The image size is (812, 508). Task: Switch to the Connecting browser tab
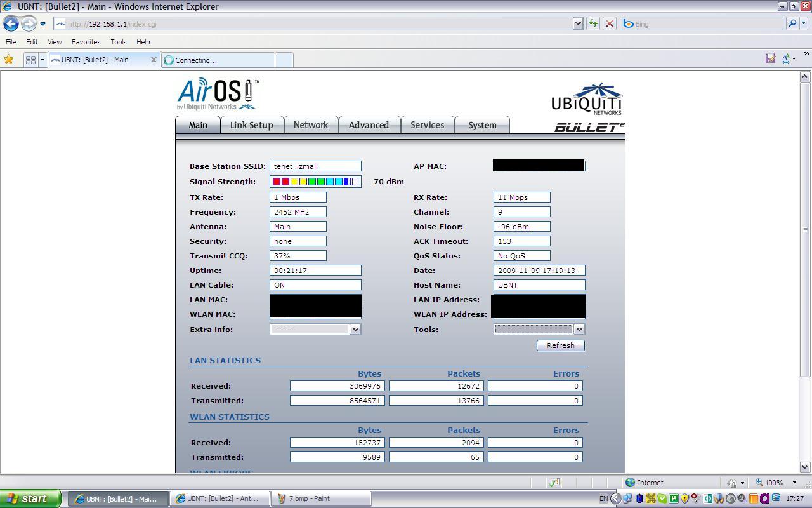click(x=218, y=60)
